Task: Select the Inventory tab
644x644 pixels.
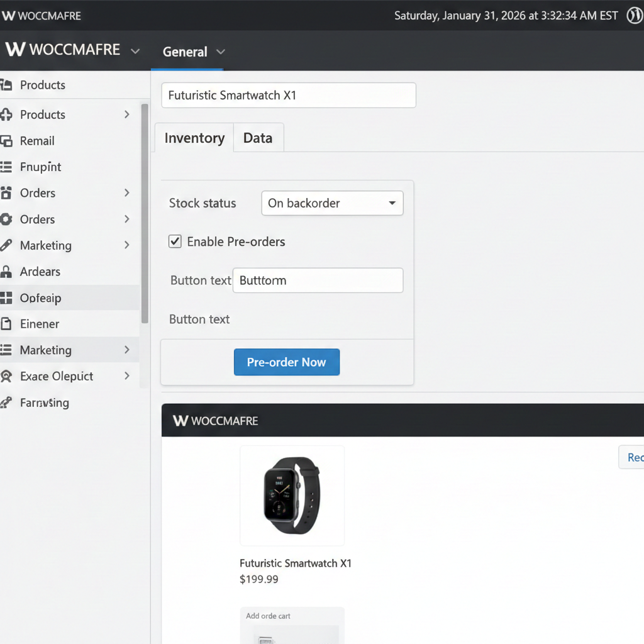Action: [194, 138]
